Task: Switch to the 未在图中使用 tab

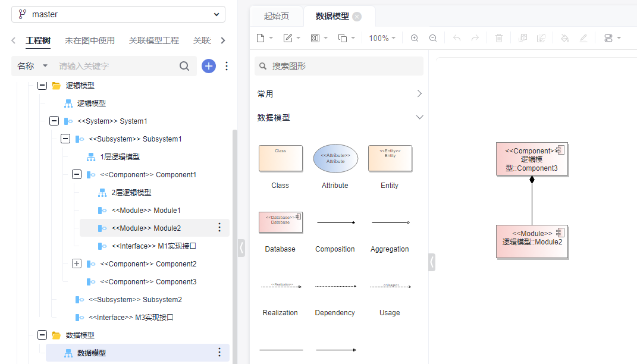Action: (89, 40)
